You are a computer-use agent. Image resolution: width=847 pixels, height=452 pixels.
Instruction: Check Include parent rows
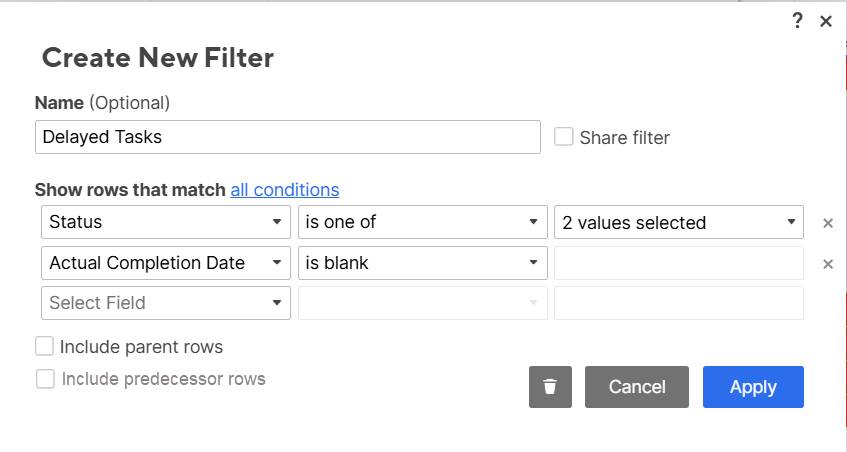(44, 347)
